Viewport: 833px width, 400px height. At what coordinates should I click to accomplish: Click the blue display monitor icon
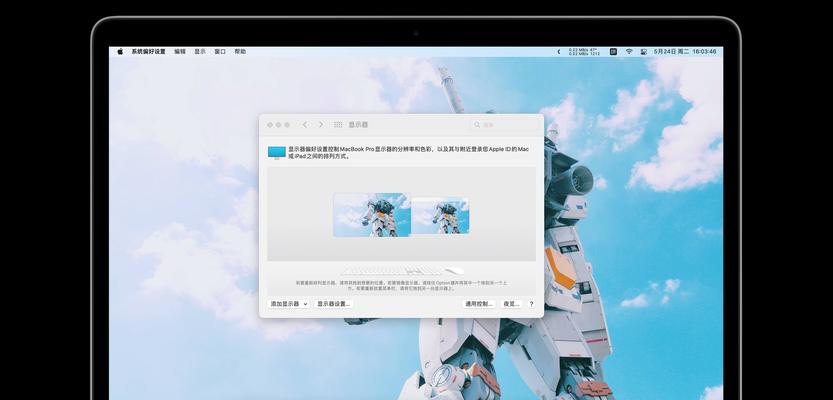pos(277,153)
